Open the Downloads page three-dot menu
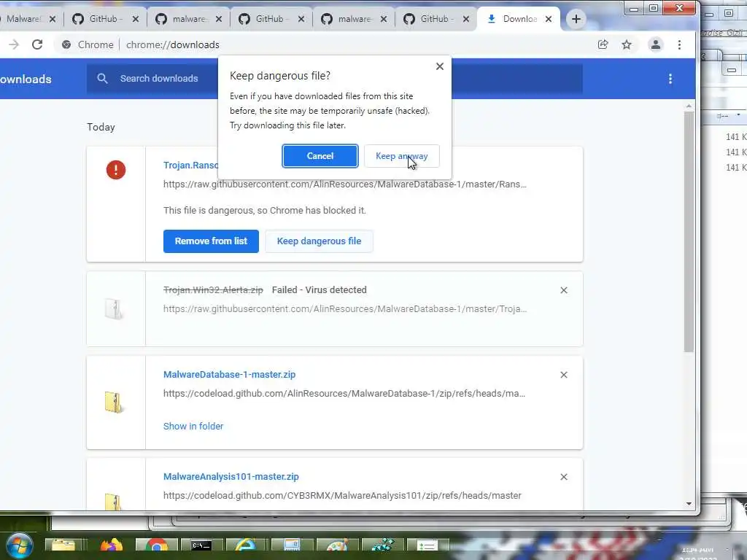The image size is (747, 560). click(x=670, y=79)
